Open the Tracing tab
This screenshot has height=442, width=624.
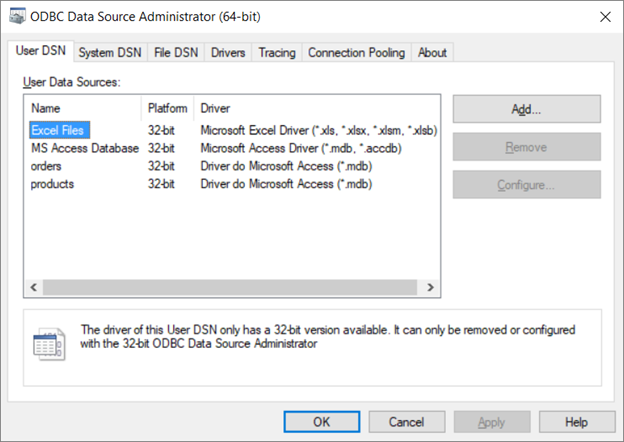pos(276,52)
